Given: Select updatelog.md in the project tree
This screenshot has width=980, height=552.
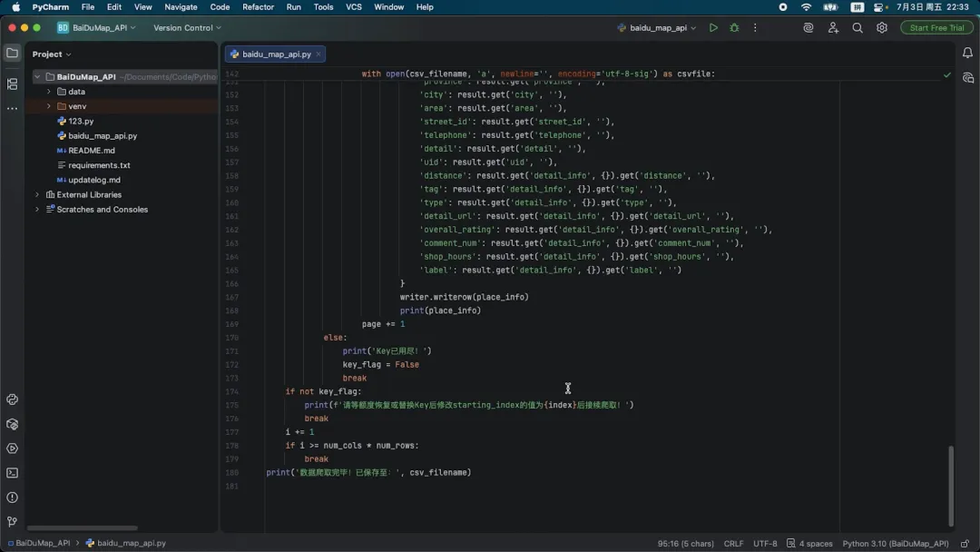Looking at the screenshot, I should (93, 180).
